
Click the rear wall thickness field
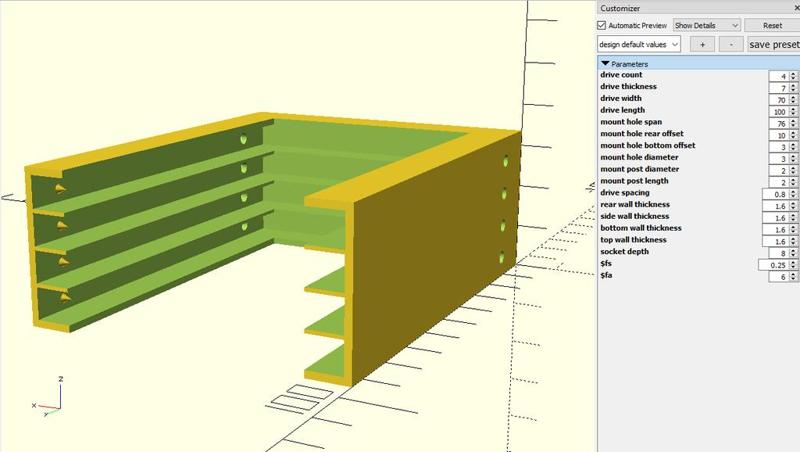tap(776, 206)
